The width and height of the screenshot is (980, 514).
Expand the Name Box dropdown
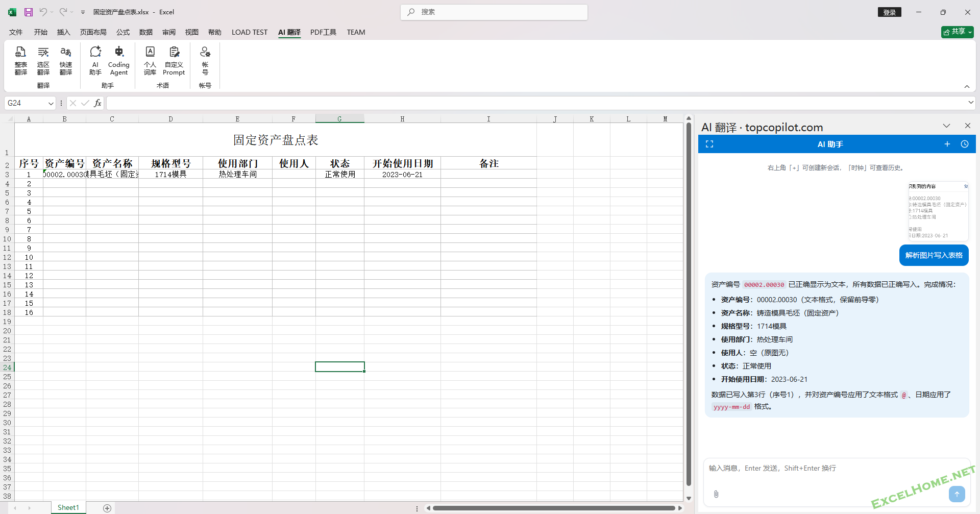[51, 103]
